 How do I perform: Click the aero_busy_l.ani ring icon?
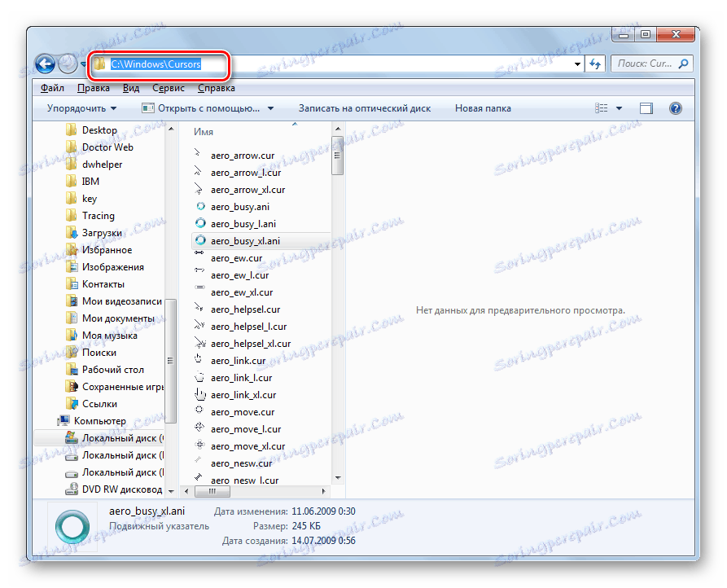pos(200,223)
